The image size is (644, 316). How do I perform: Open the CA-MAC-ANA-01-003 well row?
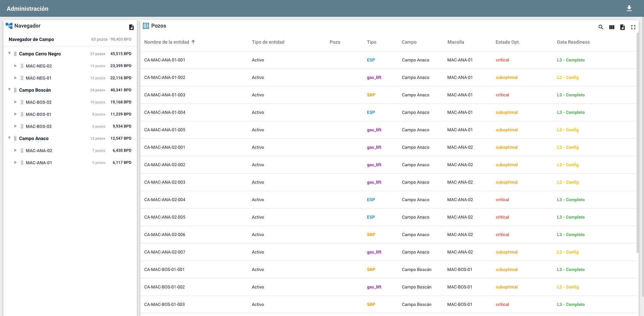(x=165, y=95)
